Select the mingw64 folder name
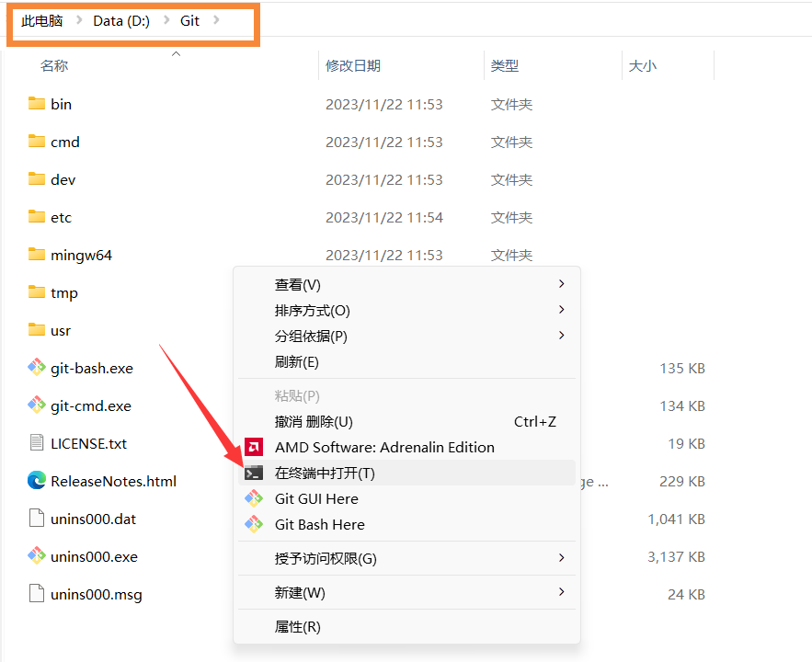812x662 pixels. [81, 256]
